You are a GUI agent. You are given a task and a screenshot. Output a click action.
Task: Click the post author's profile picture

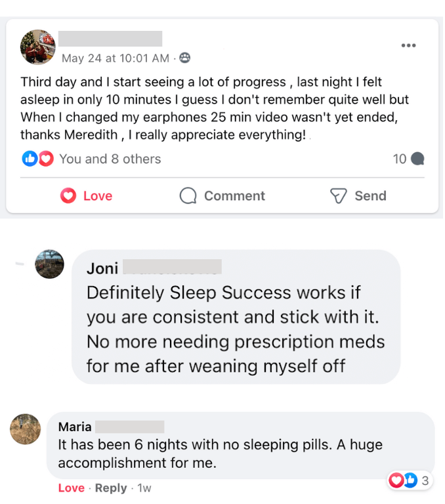(38, 47)
